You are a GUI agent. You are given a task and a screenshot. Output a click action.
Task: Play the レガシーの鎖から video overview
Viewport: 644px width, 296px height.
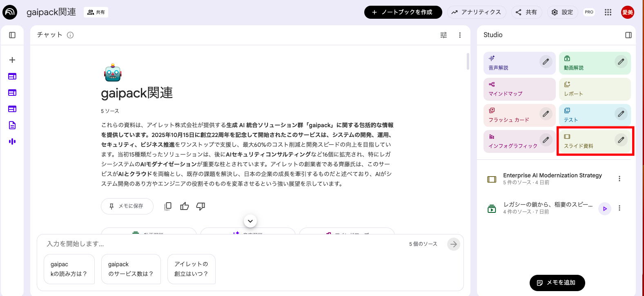pyautogui.click(x=605, y=208)
